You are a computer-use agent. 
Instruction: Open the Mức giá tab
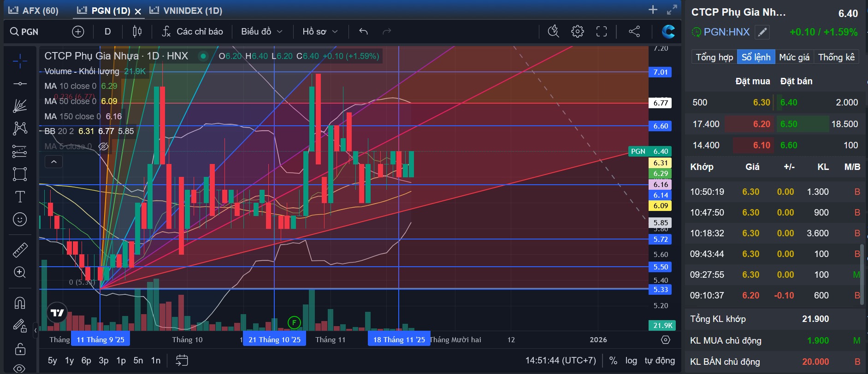(794, 57)
